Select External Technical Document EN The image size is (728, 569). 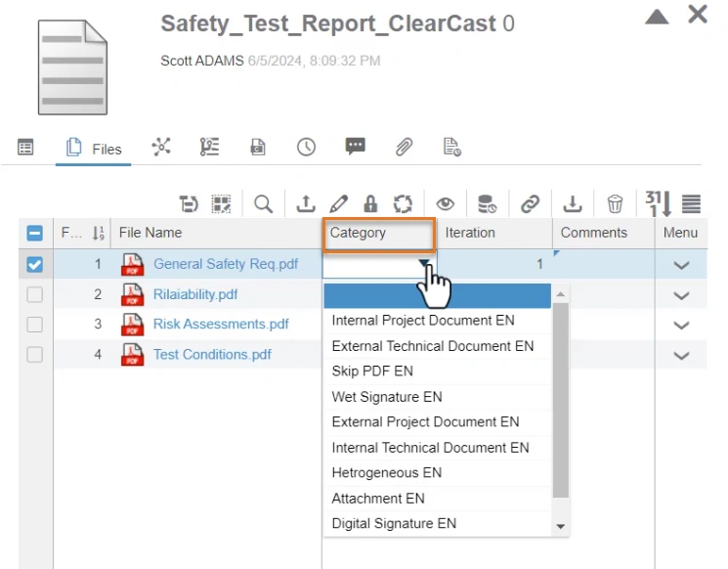[x=438, y=346]
